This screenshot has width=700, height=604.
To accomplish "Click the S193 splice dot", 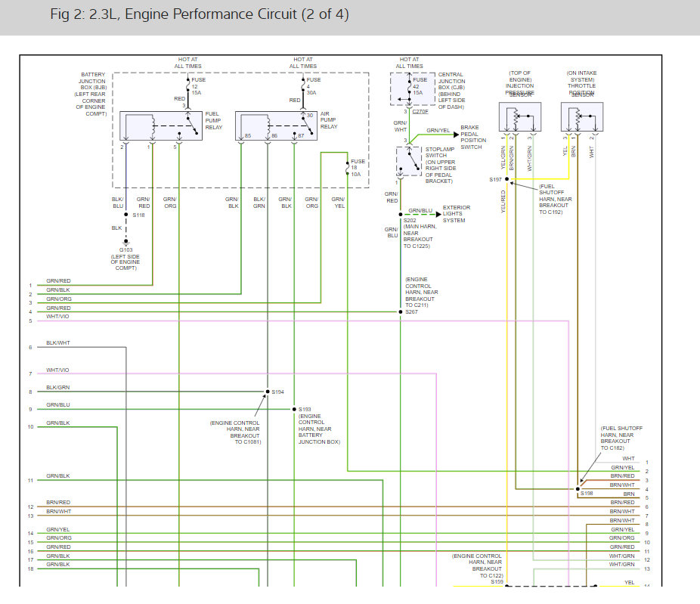I will (x=294, y=409).
